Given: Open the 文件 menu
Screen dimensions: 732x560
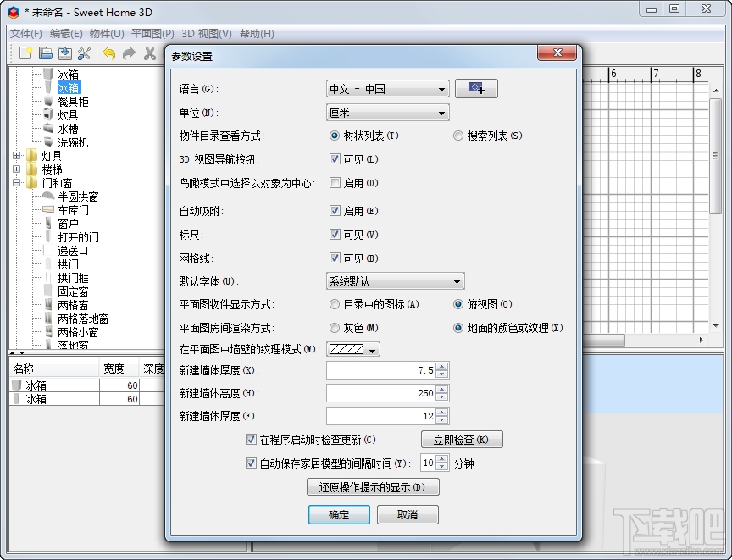Looking at the screenshot, I should point(26,34).
